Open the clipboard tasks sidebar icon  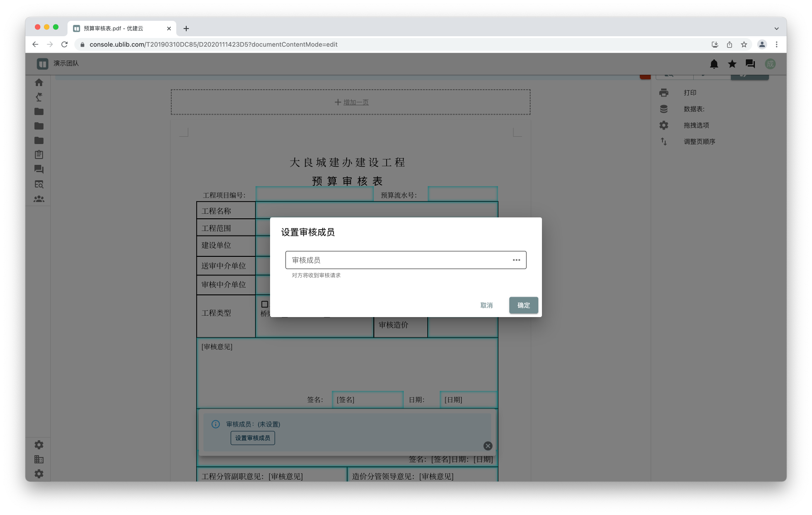coord(39,155)
